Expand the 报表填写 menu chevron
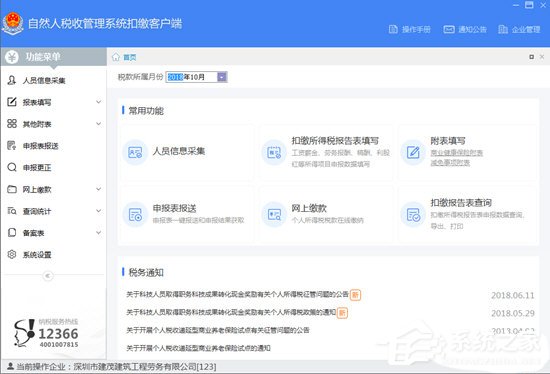This screenshot has width=550, height=374. pos(99,102)
